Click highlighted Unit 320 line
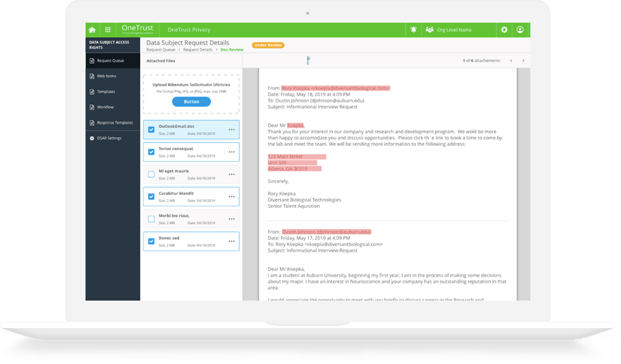 292,163
